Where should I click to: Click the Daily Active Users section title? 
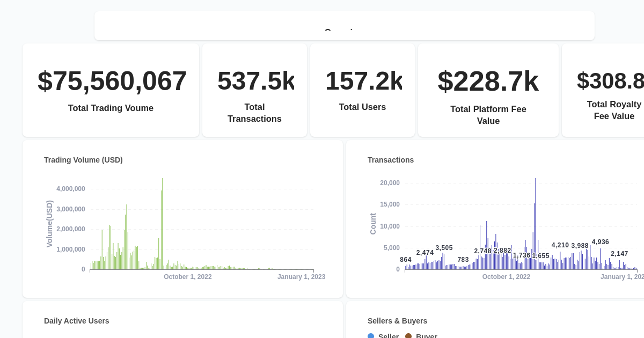[x=76, y=321]
